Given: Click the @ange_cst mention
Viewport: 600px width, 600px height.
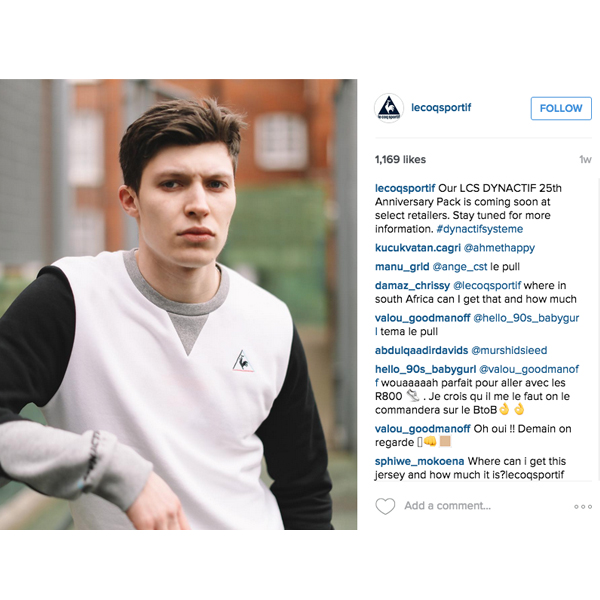Looking at the screenshot, I should point(460,267).
